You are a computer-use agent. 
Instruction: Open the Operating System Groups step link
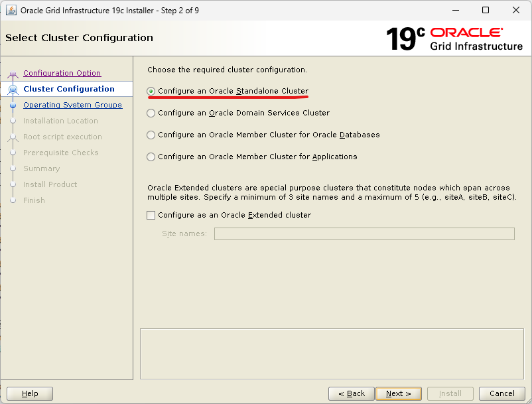coord(72,105)
